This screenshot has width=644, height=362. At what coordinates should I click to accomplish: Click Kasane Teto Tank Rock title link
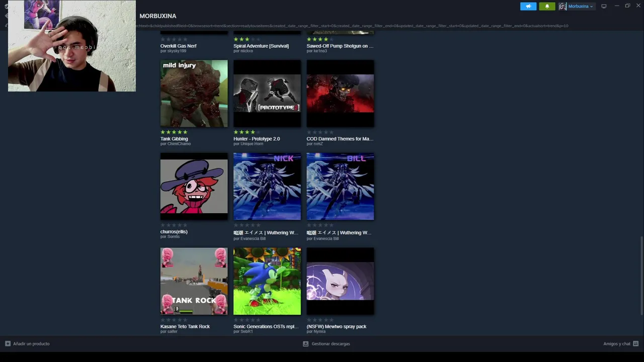point(185,326)
